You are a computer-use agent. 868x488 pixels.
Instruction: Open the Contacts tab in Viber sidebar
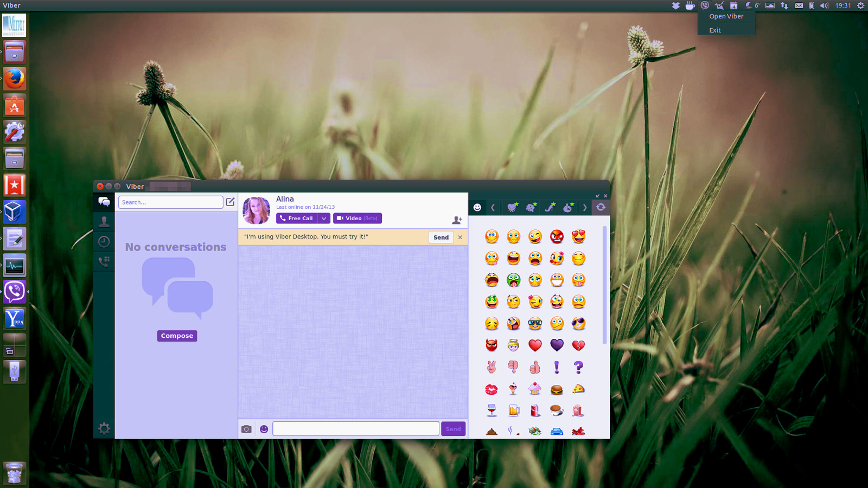tap(104, 222)
